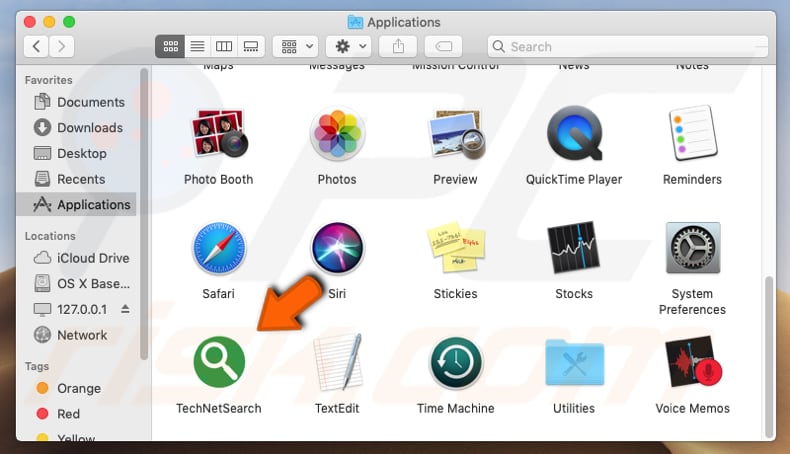The height and width of the screenshot is (454, 790).
Task: Click the System Preferences label
Action: (x=692, y=301)
